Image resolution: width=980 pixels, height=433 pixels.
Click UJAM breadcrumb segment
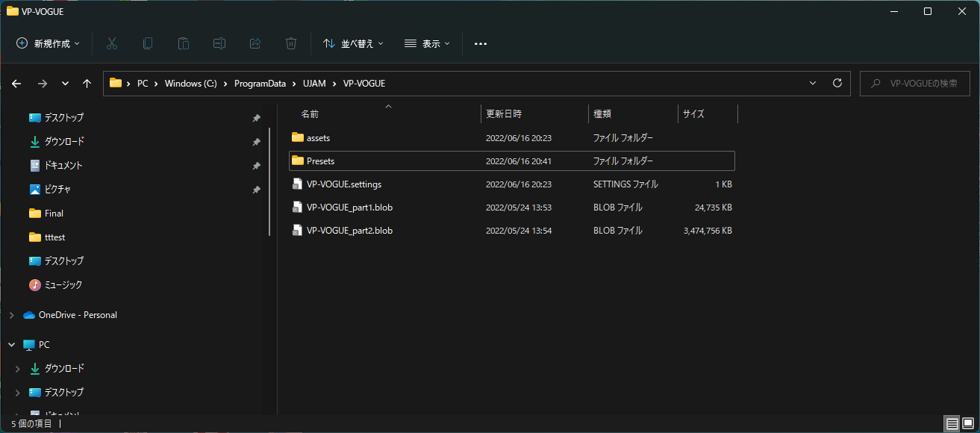click(x=314, y=84)
